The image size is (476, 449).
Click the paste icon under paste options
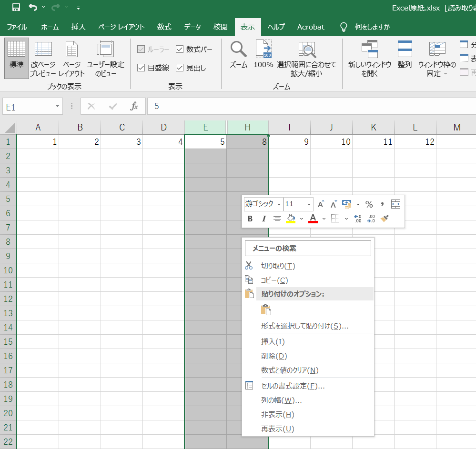[266, 310]
